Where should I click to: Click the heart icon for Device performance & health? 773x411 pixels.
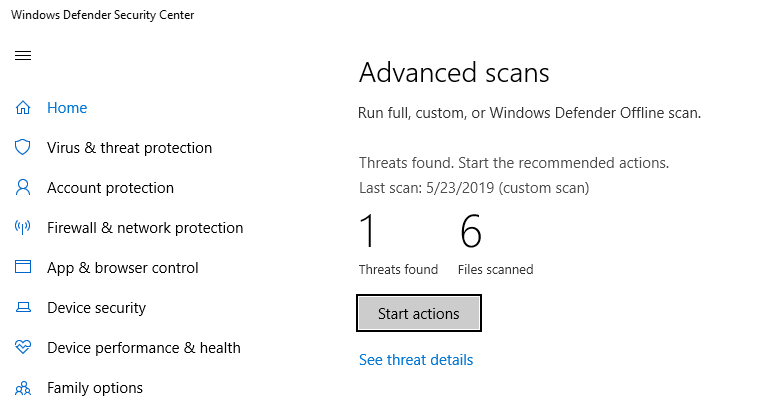pos(23,348)
